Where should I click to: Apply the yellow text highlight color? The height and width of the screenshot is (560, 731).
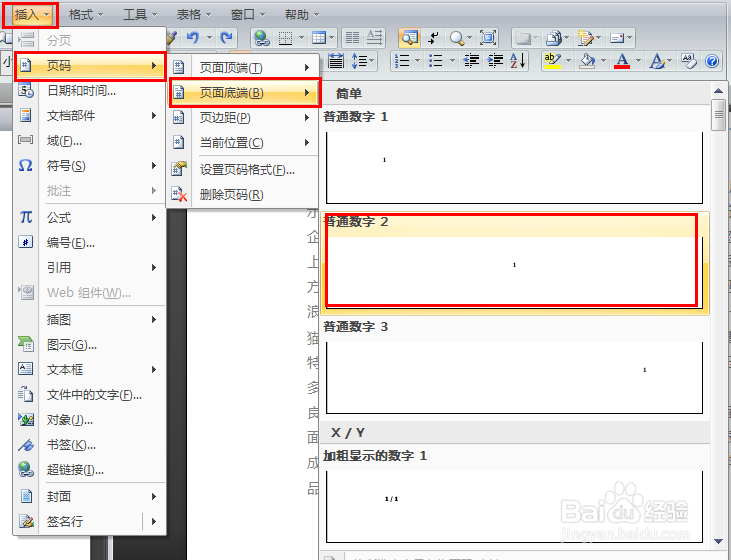553,61
